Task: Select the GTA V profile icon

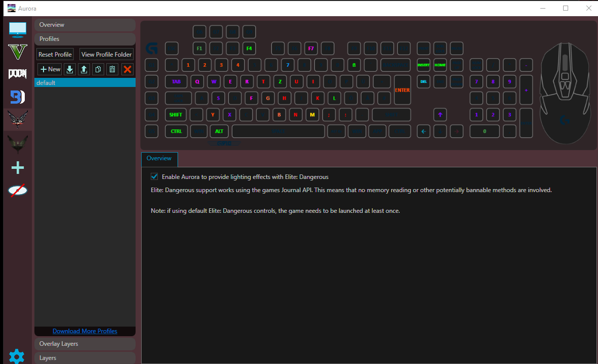Action: 18,52
